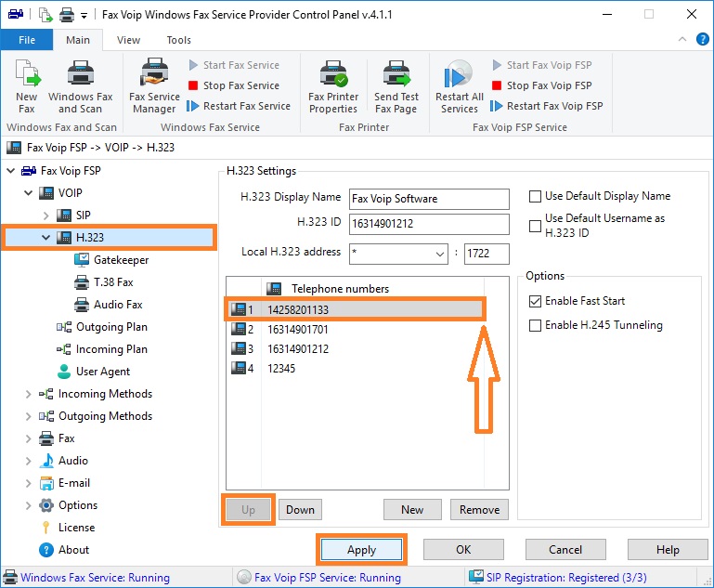Click Start Fax Service
This screenshot has height=588, width=714.
coord(234,65)
